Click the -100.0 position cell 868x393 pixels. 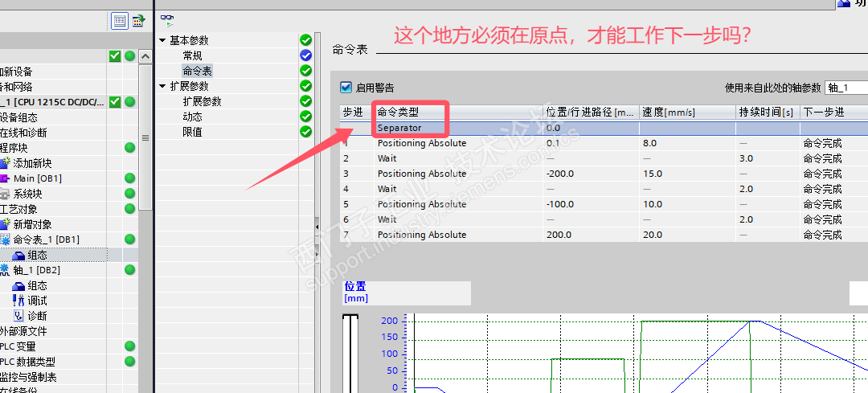[591, 204]
